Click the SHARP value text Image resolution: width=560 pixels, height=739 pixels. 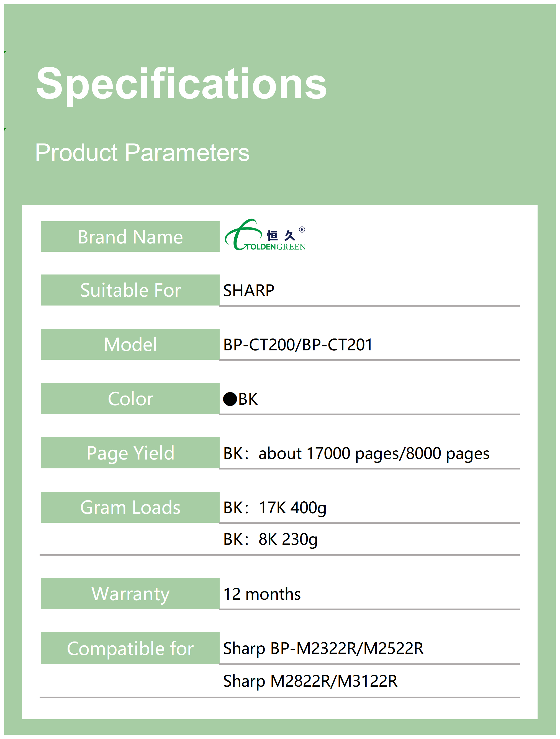249,290
